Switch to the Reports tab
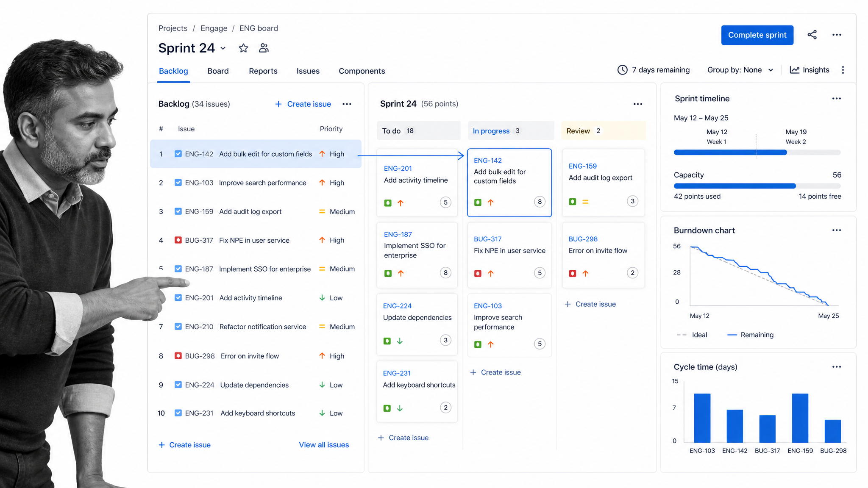Viewport: 868px width, 488px height. [263, 71]
